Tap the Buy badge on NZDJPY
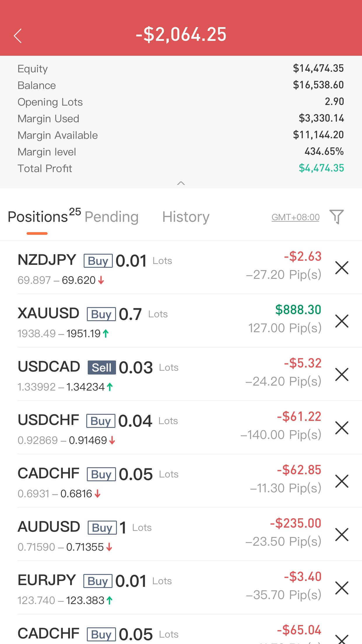The image size is (362, 644). [98, 261]
